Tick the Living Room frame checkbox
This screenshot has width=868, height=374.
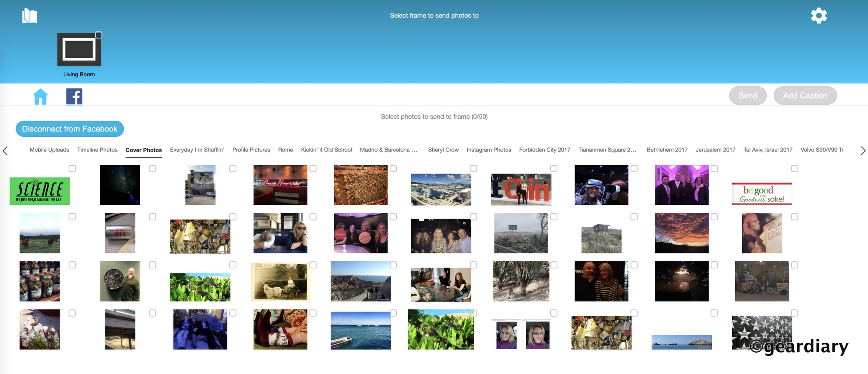[x=99, y=35]
